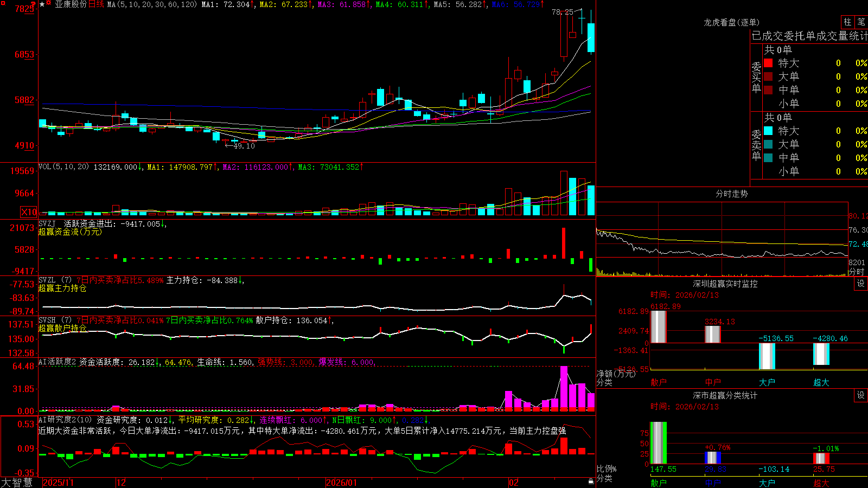This screenshot has width=868, height=488.
Task: Click the 02 month marker on the timeline
Action: click(x=514, y=483)
